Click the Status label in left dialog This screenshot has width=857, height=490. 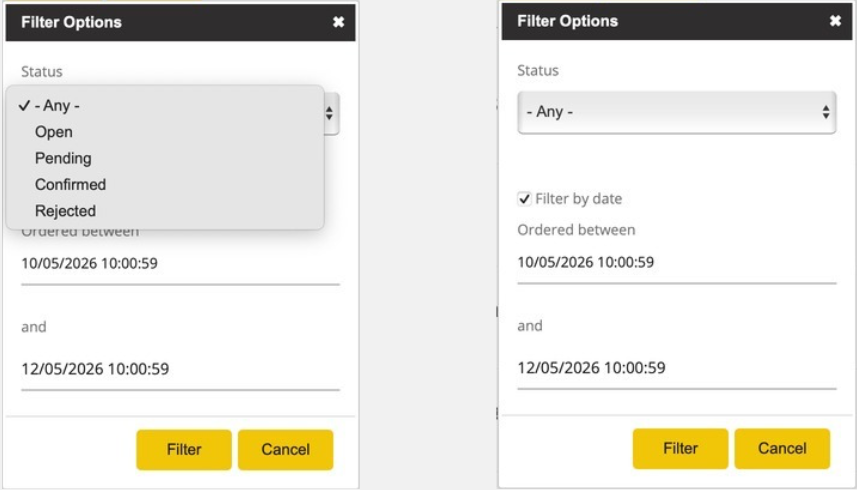coord(42,72)
